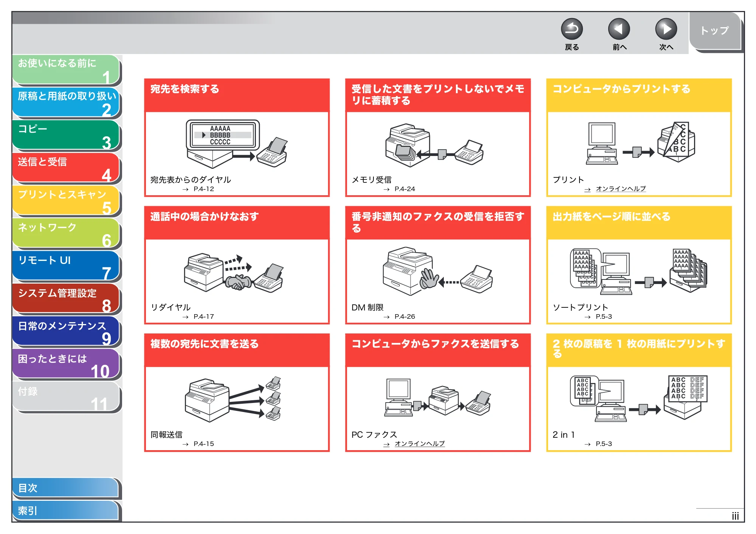Image resolution: width=756 pixels, height=534 pixels.
Task: Click the 受信した文書をプリントしないでメモリに蓄積する card header
Action: tap(438, 95)
